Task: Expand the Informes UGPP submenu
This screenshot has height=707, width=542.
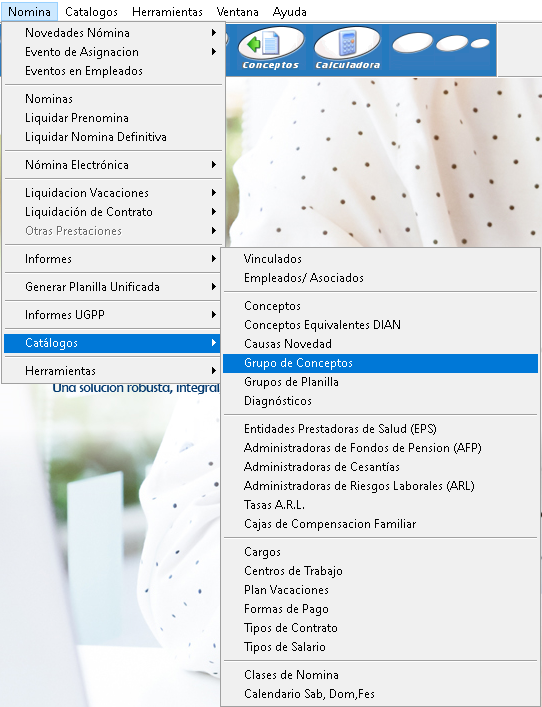Action: [x=113, y=315]
